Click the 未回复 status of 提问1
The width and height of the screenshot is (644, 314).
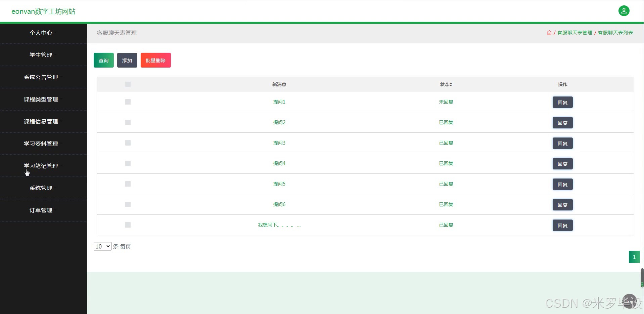coord(446,102)
